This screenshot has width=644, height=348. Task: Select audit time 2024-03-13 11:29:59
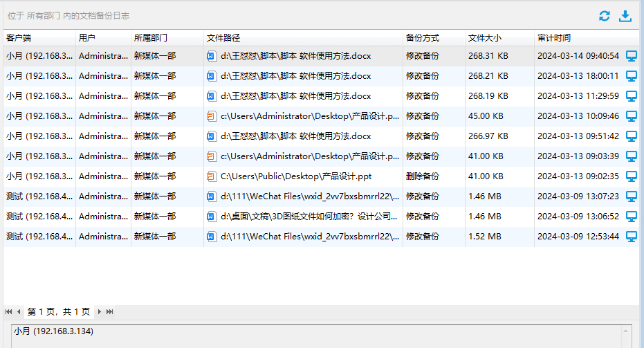pos(578,96)
